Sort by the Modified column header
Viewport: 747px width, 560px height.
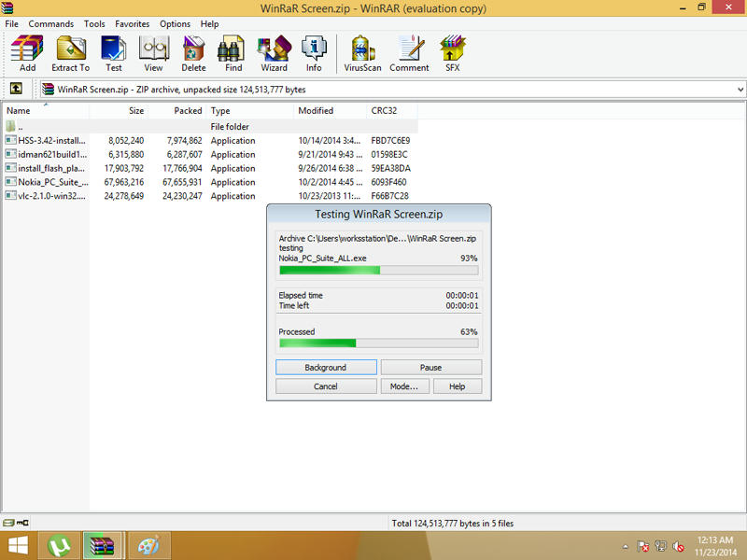(331, 110)
